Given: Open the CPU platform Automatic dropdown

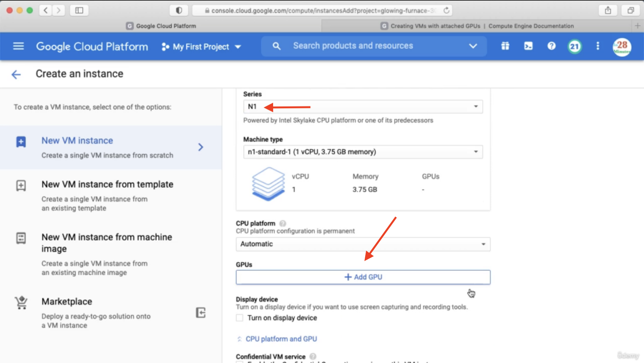Looking at the screenshot, I should [363, 244].
